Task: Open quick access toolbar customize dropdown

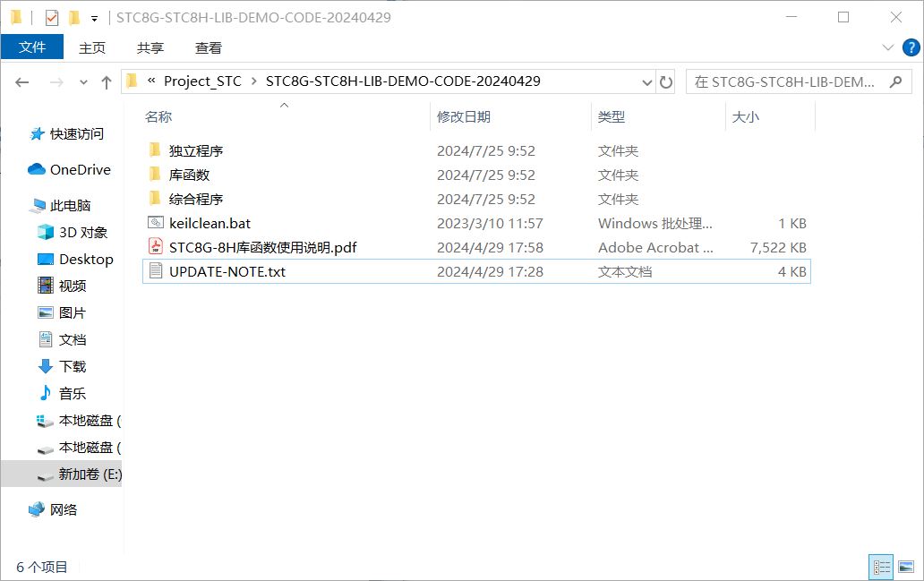Action: point(94,18)
